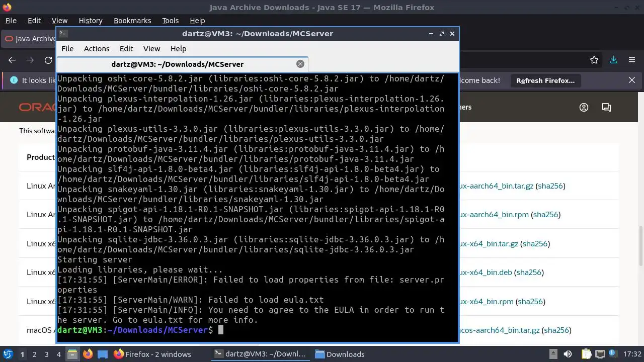Open Firefox hamburger application menu
This screenshot has height=362, width=644.
(632, 60)
